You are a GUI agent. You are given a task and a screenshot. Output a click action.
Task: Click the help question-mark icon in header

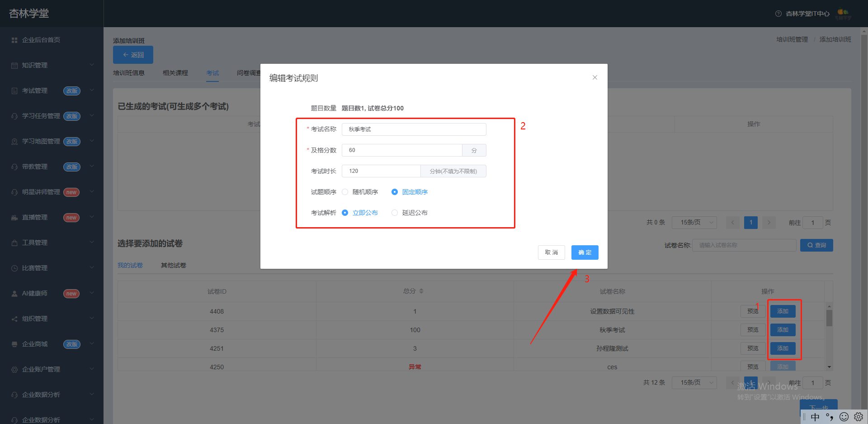click(778, 14)
